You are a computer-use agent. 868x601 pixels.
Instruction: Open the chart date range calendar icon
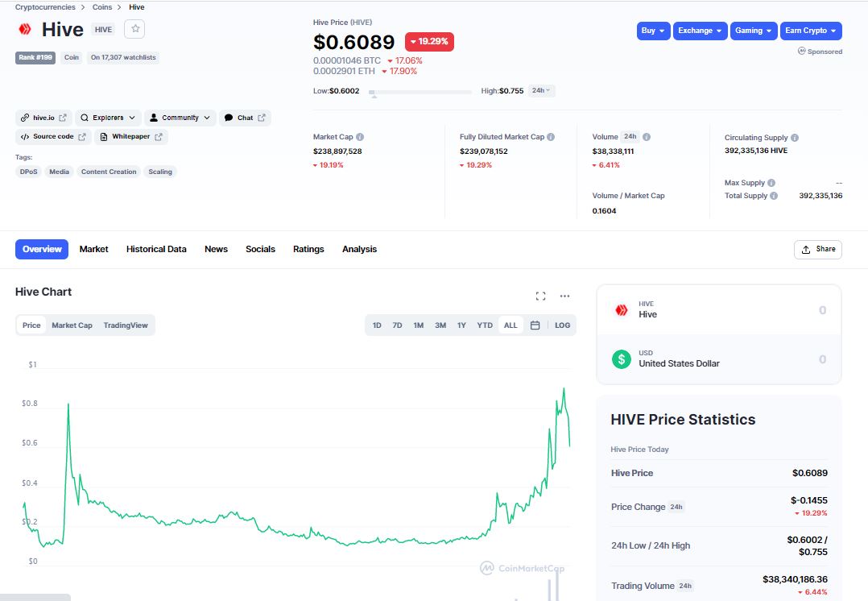[535, 325]
